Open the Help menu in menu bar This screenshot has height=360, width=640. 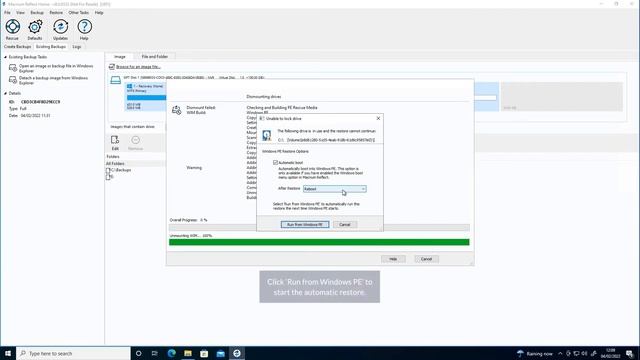point(99,13)
